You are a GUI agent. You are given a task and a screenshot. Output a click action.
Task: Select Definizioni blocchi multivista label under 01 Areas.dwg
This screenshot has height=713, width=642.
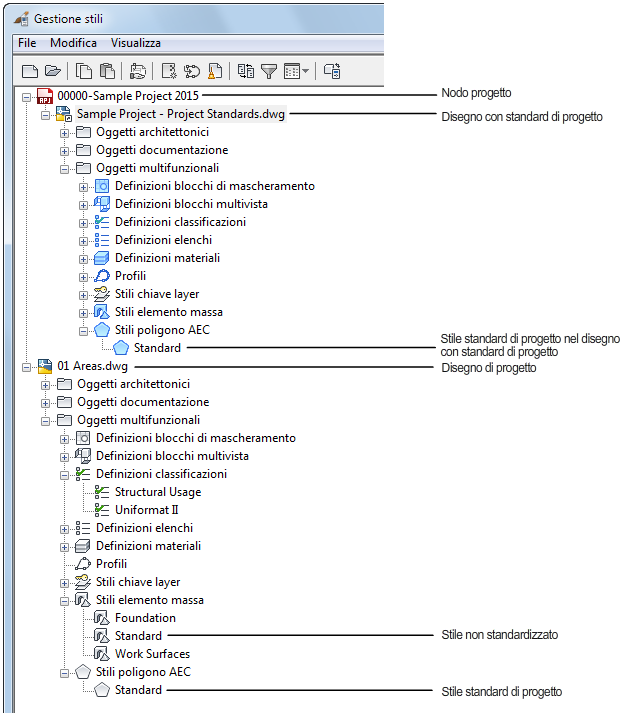coord(172,456)
